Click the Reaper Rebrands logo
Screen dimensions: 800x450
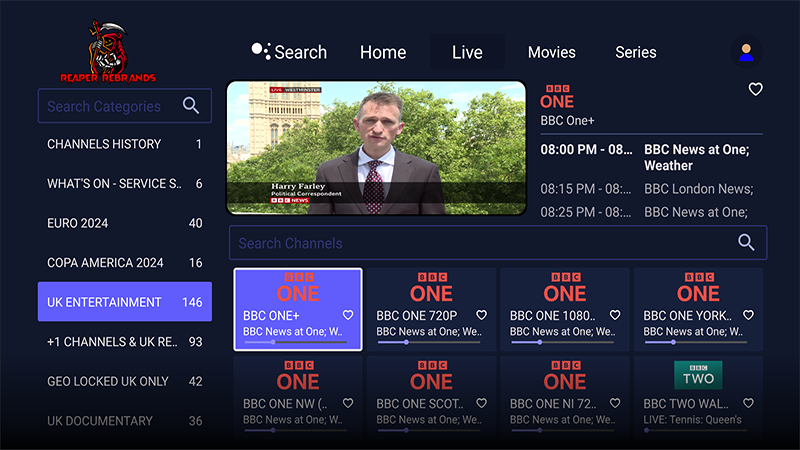click(x=108, y=52)
